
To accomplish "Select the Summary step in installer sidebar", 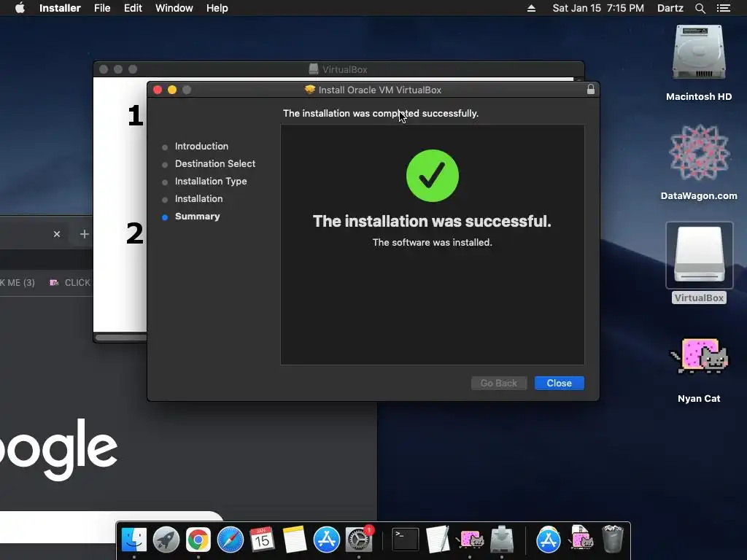I will pyautogui.click(x=197, y=216).
